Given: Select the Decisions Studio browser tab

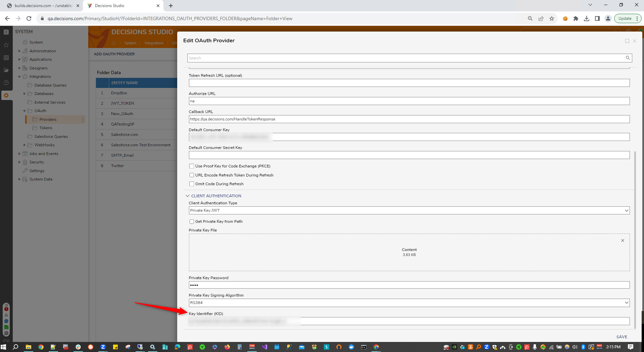Looking at the screenshot, I should [x=123, y=6].
